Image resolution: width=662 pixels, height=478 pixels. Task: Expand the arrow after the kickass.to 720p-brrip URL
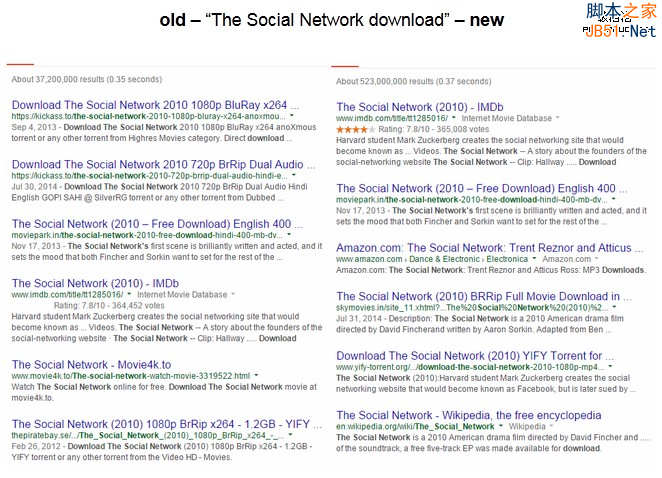(294, 175)
